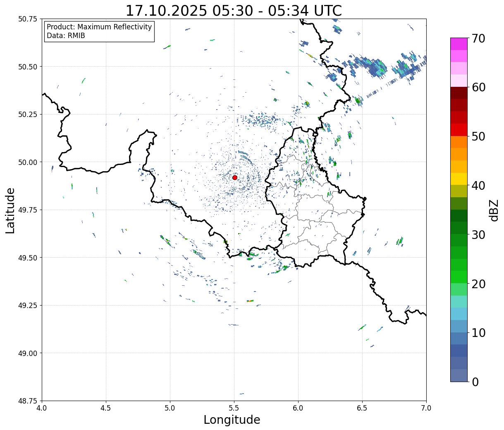Click the bright green colorbar segment above 20
Viewport: 504px width, 430px height.
pyautogui.click(x=459, y=277)
